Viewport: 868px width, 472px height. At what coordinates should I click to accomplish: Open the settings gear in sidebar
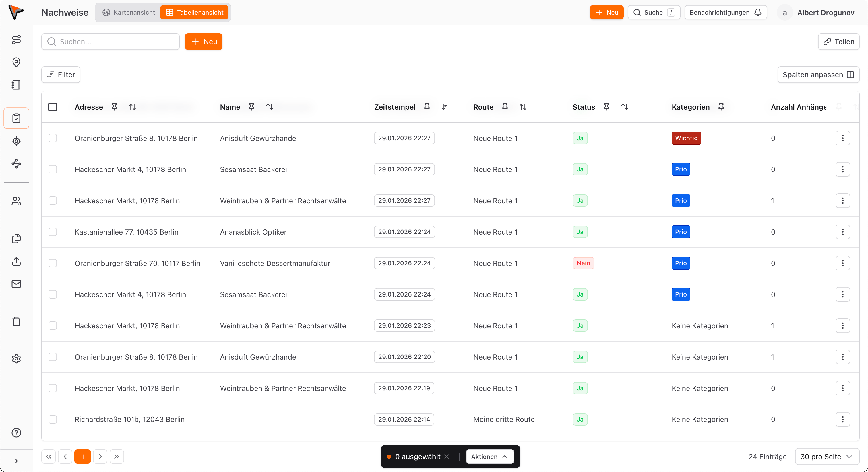click(16, 358)
